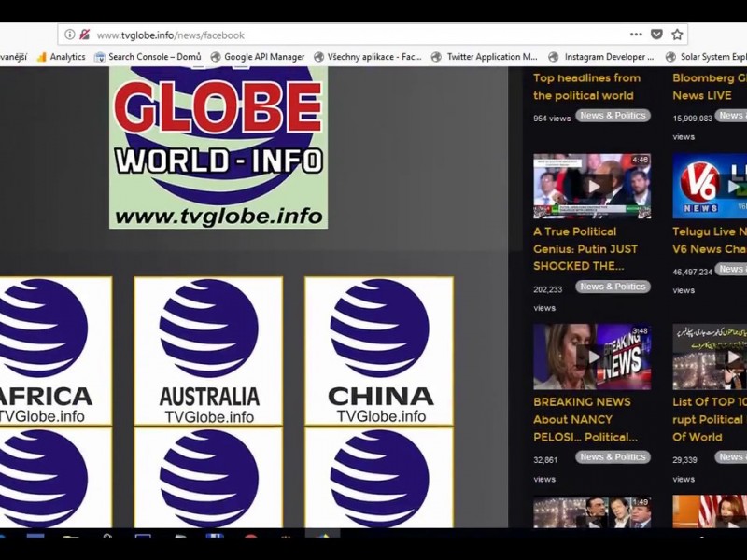Click News & Politics tag next to 202,233 views
This screenshot has height=560, width=747.
tap(613, 287)
